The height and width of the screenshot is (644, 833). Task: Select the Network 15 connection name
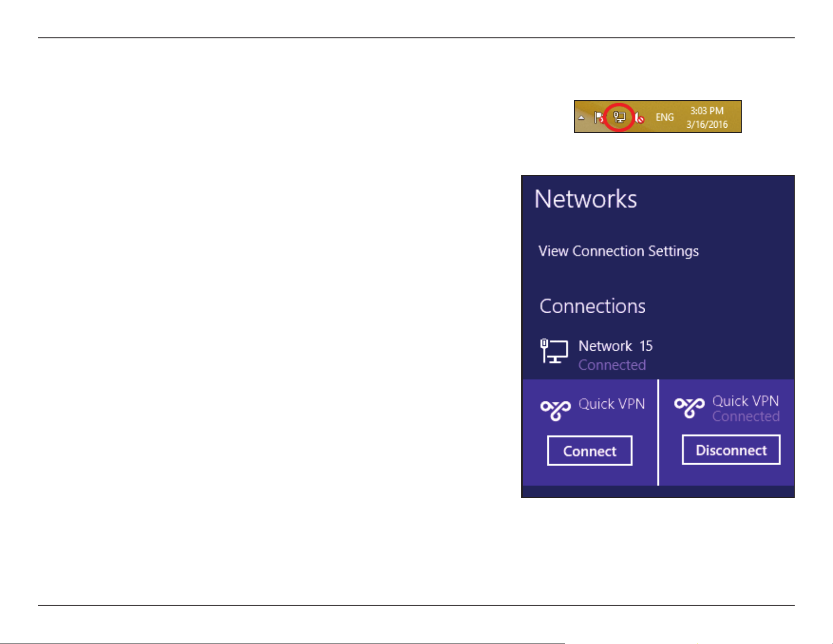[615, 346]
